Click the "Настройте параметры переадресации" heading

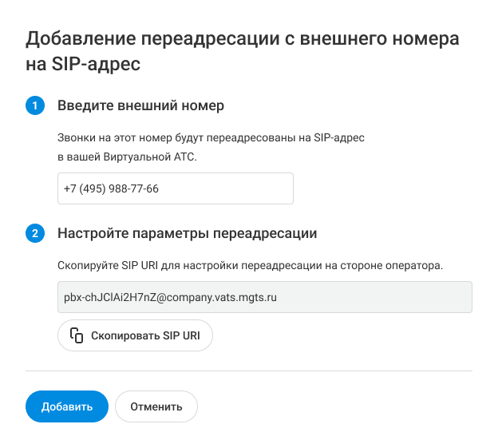[188, 233]
